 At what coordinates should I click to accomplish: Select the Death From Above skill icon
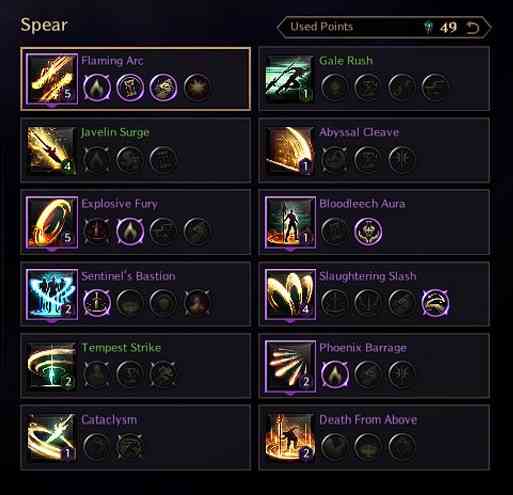point(290,438)
